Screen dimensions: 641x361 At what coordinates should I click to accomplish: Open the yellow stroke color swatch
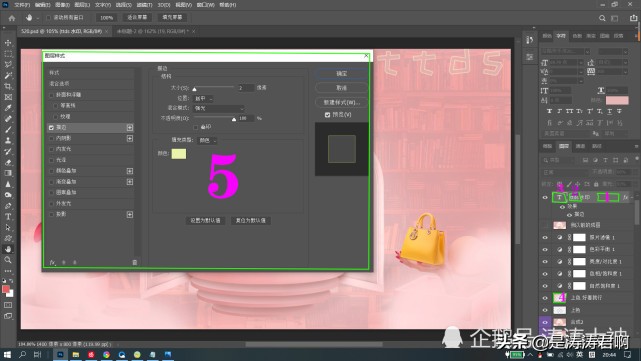click(179, 154)
